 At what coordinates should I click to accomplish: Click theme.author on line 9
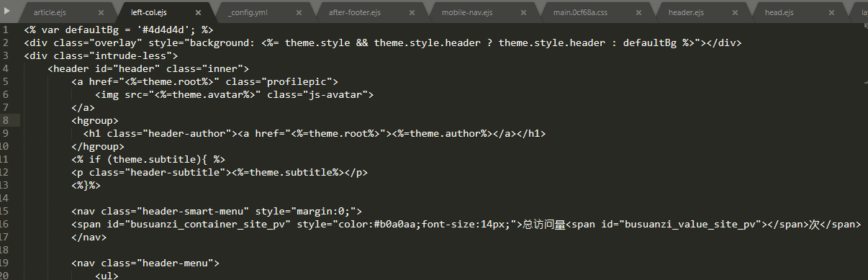(443, 133)
